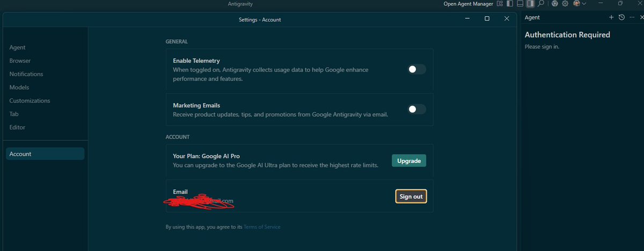Click the GENERAL section heading
Image resolution: width=644 pixels, height=251 pixels.
pyautogui.click(x=177, y=41)
